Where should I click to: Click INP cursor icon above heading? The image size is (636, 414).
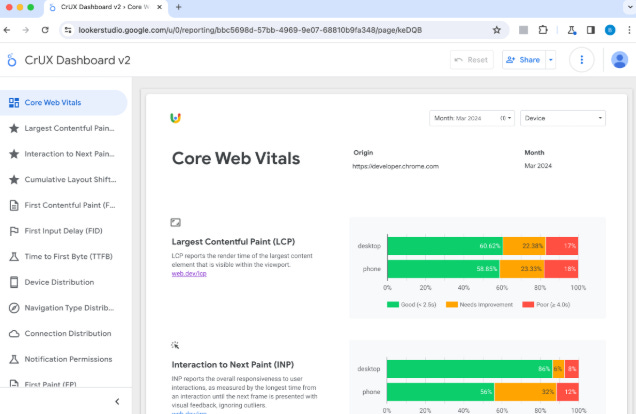[x=175, y=345]
